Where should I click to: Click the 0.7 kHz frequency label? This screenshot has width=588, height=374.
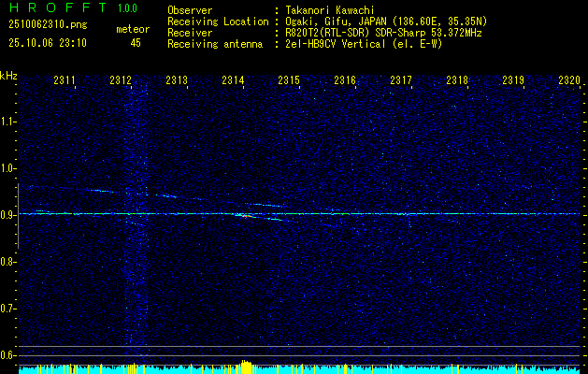coord(7,309)
